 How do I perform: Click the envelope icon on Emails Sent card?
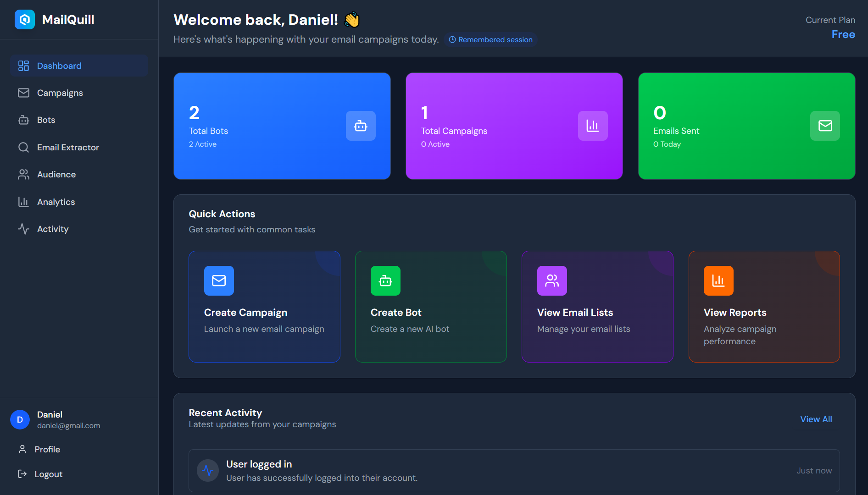pos(825,126)
